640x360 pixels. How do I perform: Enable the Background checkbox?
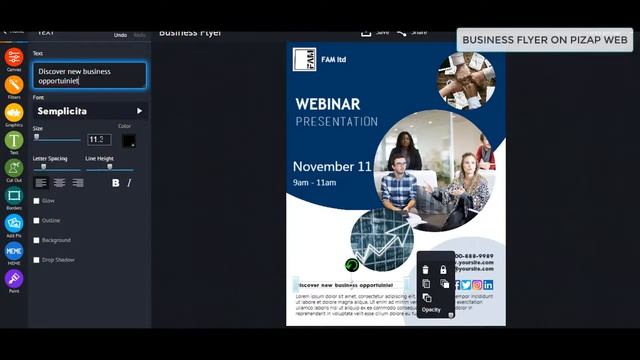pyautogui.click(x=36, y=240)
